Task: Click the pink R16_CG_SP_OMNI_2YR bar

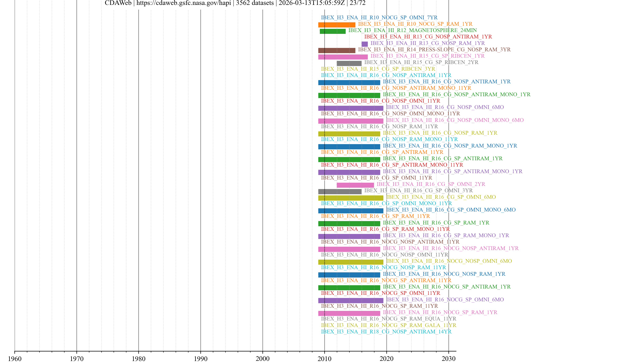Action: tap(355, 185)
